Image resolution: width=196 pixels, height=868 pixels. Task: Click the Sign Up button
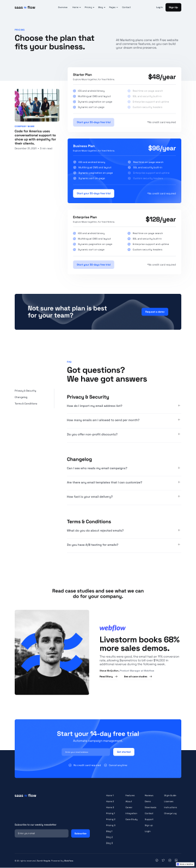(173, 8)
